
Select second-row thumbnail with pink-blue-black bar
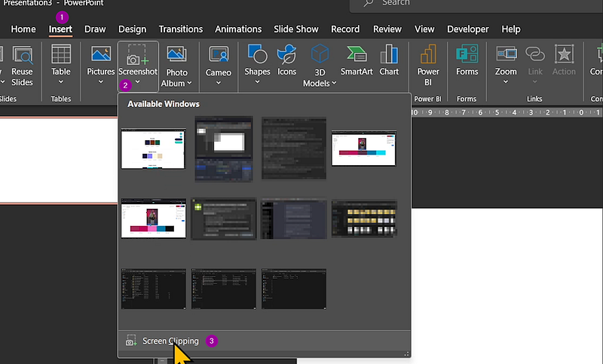click(154, 219)
